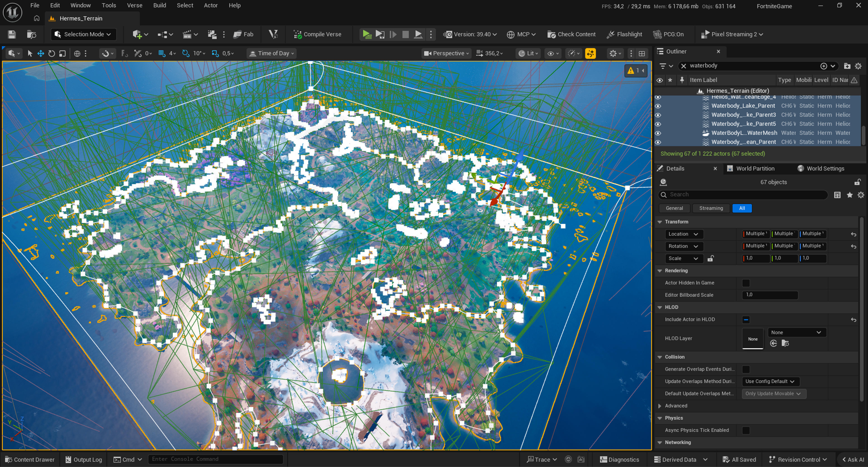This screenshot has width=868, height=467.
Task: Switch to the World Partition tab
Action: (x=755, y=168)
